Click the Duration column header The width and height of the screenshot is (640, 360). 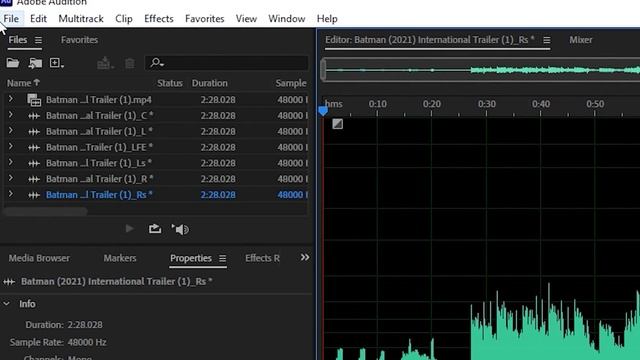click(x=210, y=83)
